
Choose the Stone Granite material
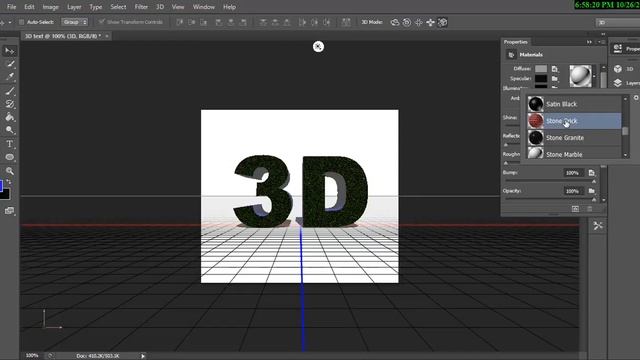573,138
